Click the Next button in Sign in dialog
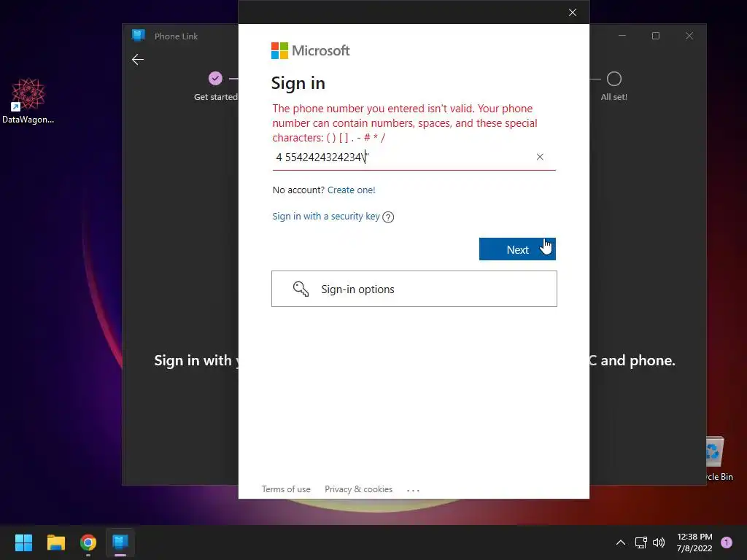 (517, 249)
